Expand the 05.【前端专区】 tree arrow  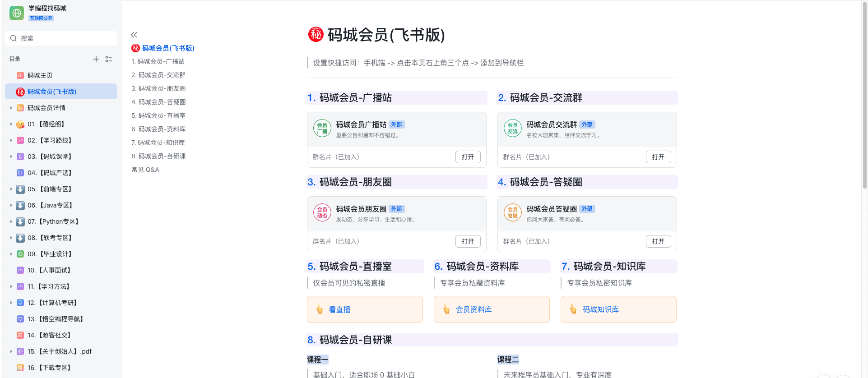pos(11,189)
